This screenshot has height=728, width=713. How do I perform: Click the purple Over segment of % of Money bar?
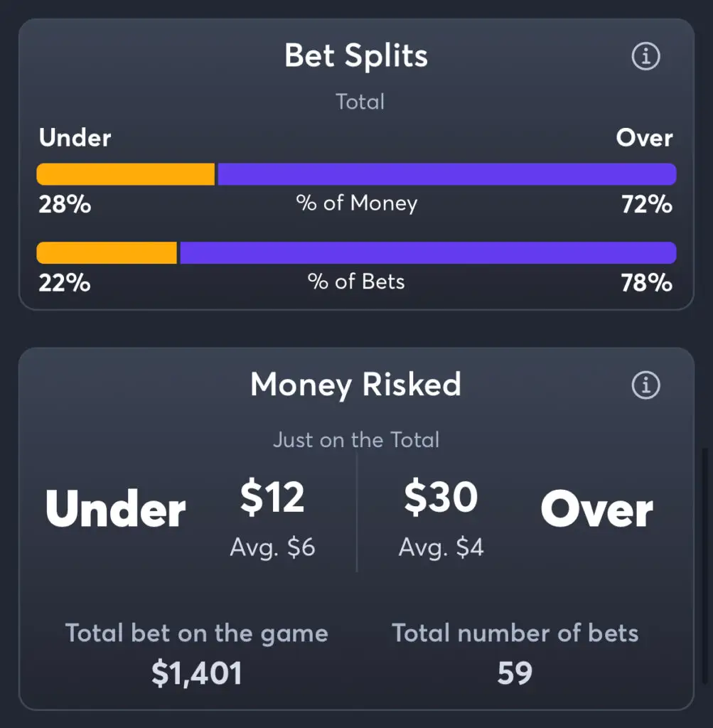pyautogui.click(x=447, y=174)
